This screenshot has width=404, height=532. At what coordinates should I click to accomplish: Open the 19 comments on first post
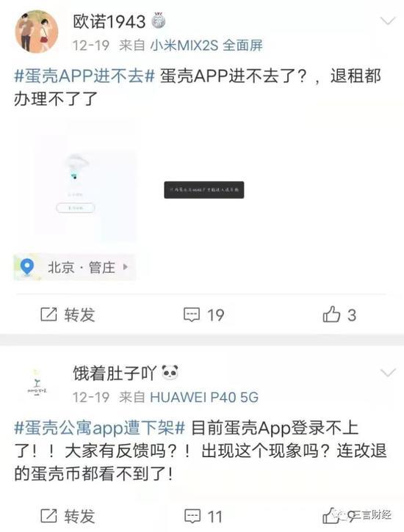pos(203,315)
